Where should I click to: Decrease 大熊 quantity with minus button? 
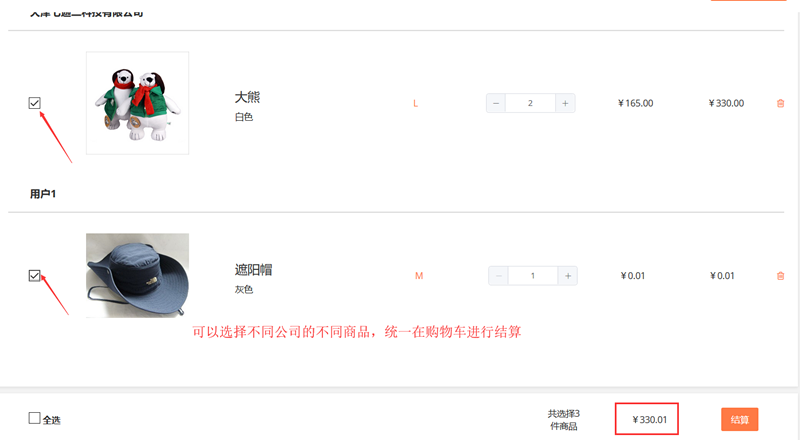coord(496,103)
